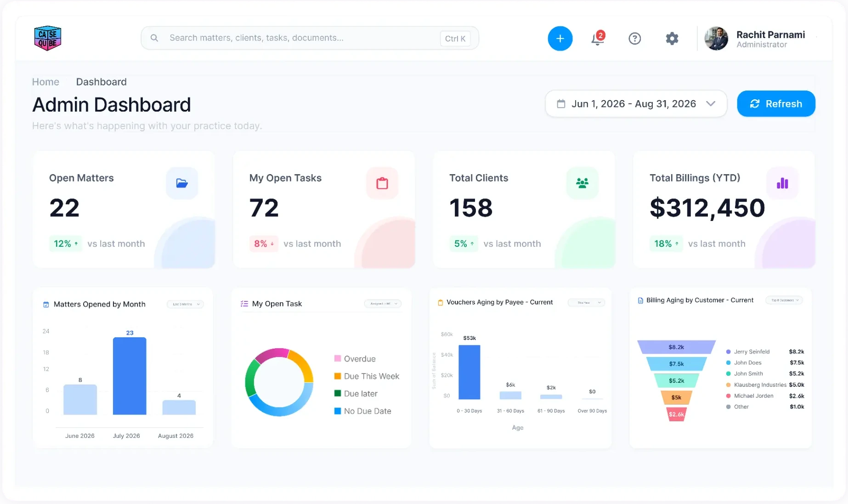Open the My Open Task filter dropdown

click(383, 304)
